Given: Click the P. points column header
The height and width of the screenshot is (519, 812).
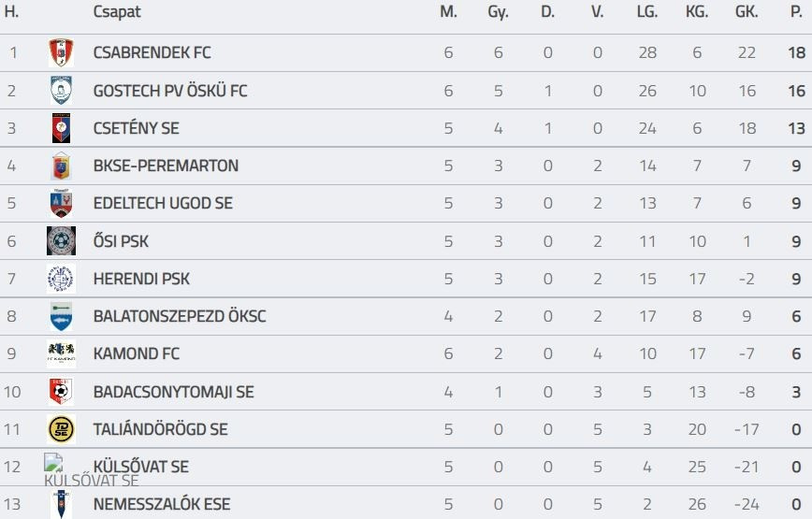Looking at the screenshot, I should click(796, 12).
